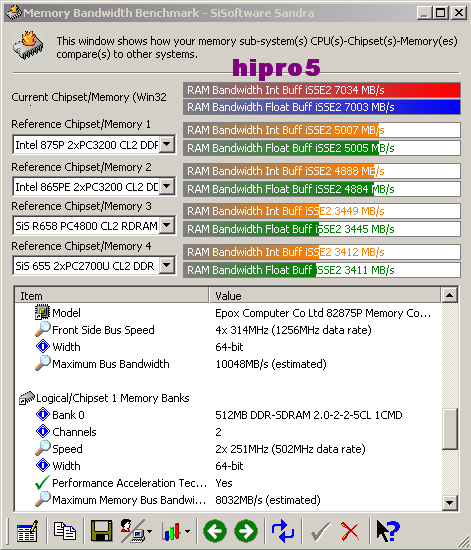
Task: Click the 8032MB/s (estimated) value
Action: coord(268,500)
